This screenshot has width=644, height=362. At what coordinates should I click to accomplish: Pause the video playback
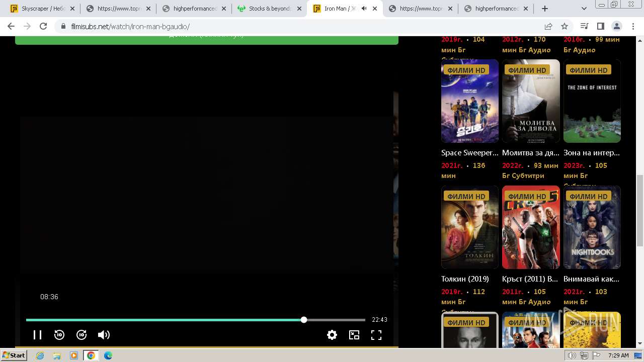(37, 335)
